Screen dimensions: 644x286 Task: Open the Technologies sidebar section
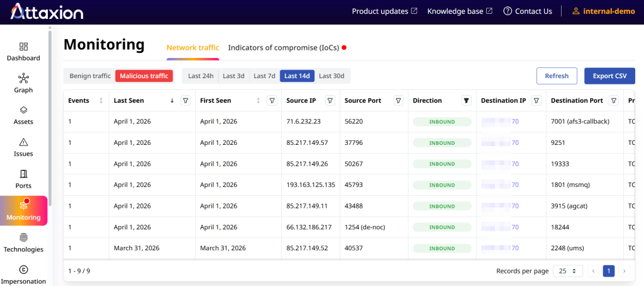23,243
